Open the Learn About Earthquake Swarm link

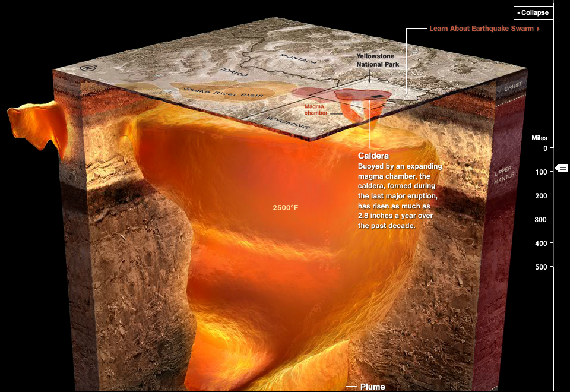(480, 29)
